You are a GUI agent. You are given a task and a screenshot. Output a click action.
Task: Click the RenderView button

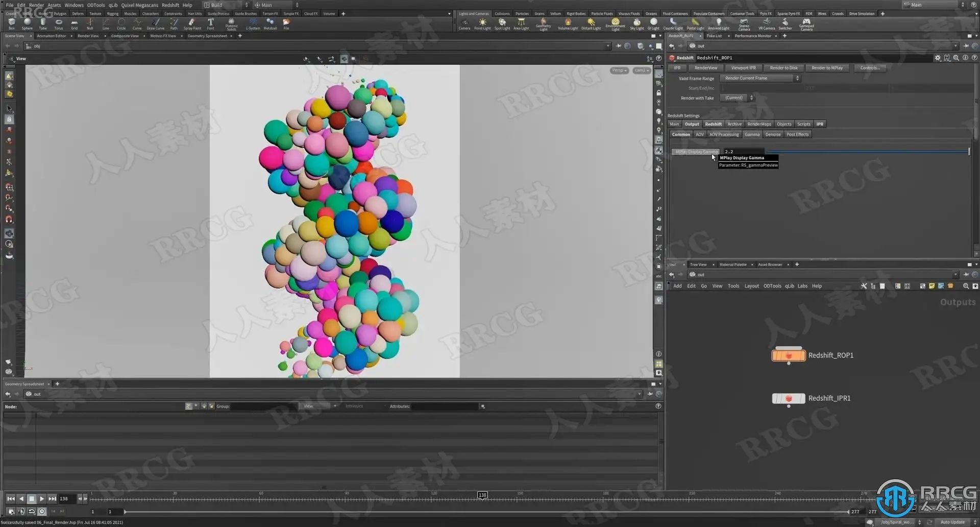click(x=705, y=68)
